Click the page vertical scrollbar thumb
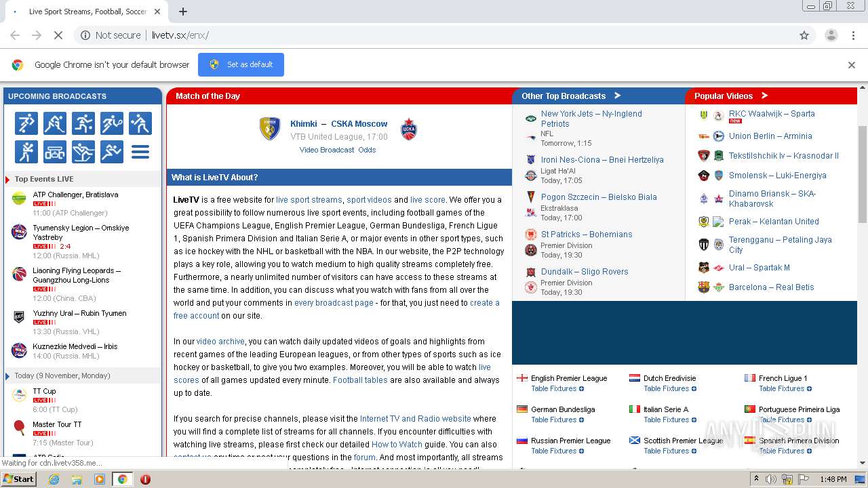 tap(863, 174)
